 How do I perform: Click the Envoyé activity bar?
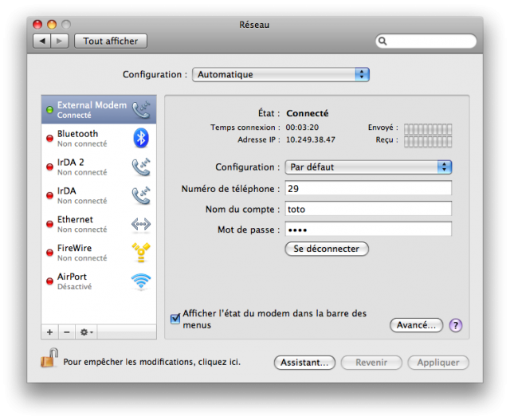428,129
